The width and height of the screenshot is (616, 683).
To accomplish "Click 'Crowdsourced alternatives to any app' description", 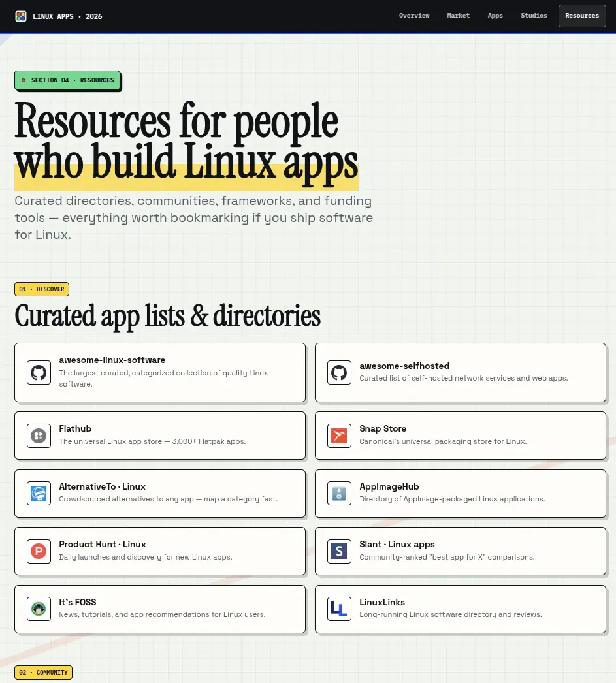I will (x=168, y=499).
